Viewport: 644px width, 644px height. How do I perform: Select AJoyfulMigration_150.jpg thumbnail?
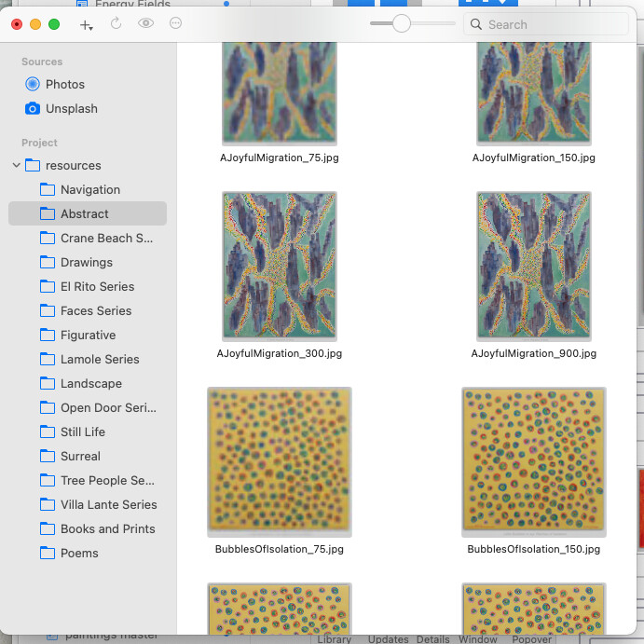tap(533, 93)
